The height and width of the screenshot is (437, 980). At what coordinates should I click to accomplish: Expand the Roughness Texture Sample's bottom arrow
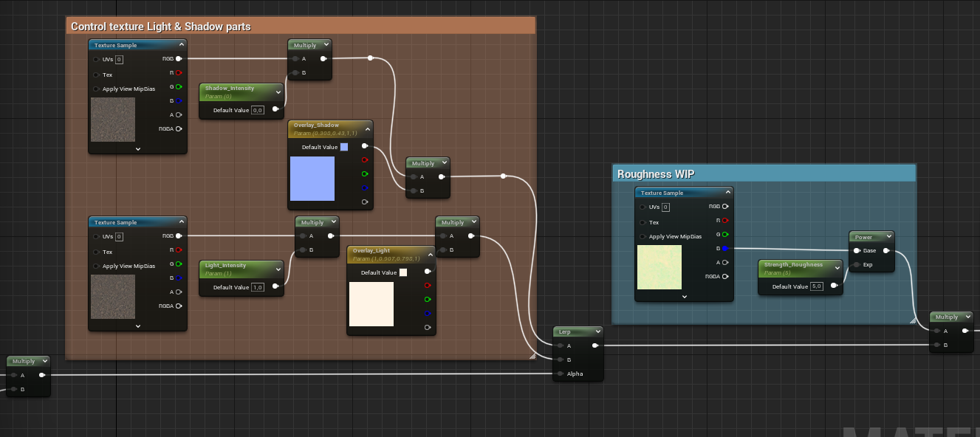[684, 296]
